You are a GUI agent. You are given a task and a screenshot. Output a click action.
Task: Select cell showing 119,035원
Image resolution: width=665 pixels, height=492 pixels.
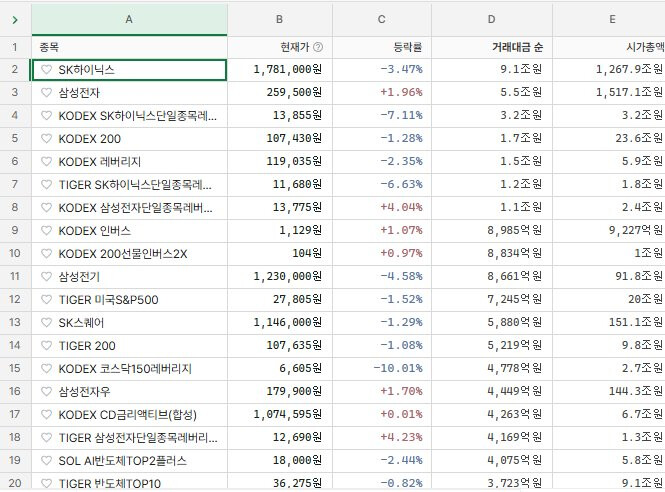click(x=280, y=161)
